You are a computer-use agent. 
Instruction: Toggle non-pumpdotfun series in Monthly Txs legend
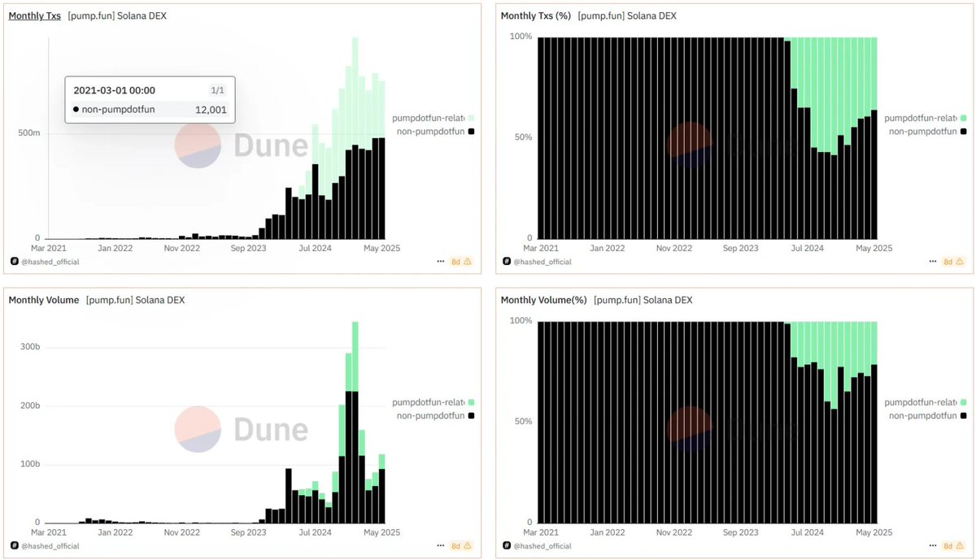pyautogui.click(x=435, y=131)
